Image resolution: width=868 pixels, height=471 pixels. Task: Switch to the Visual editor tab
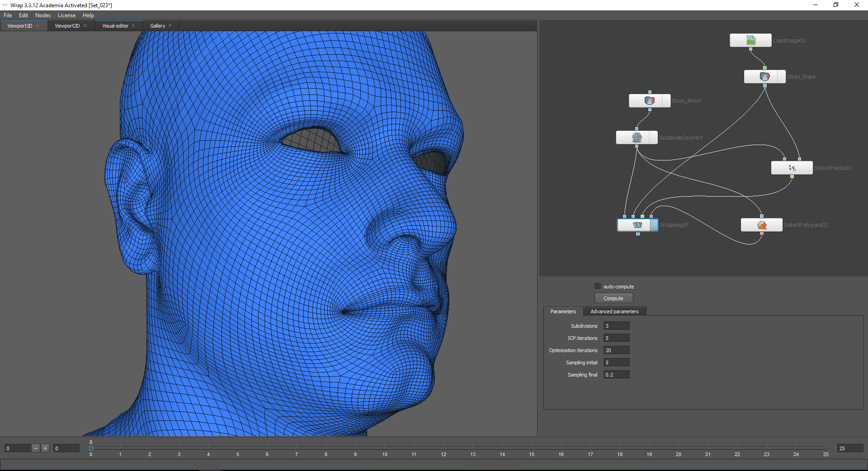[x=115, y=26]
